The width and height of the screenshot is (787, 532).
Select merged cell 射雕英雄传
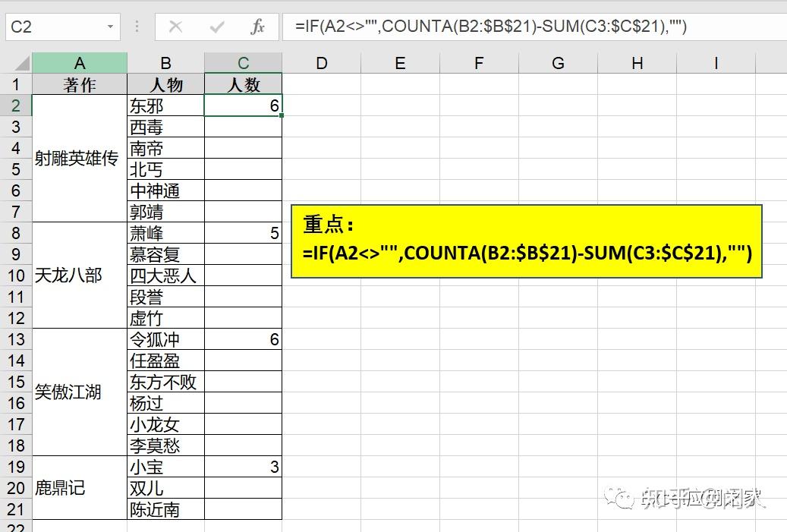coord(79,159)
